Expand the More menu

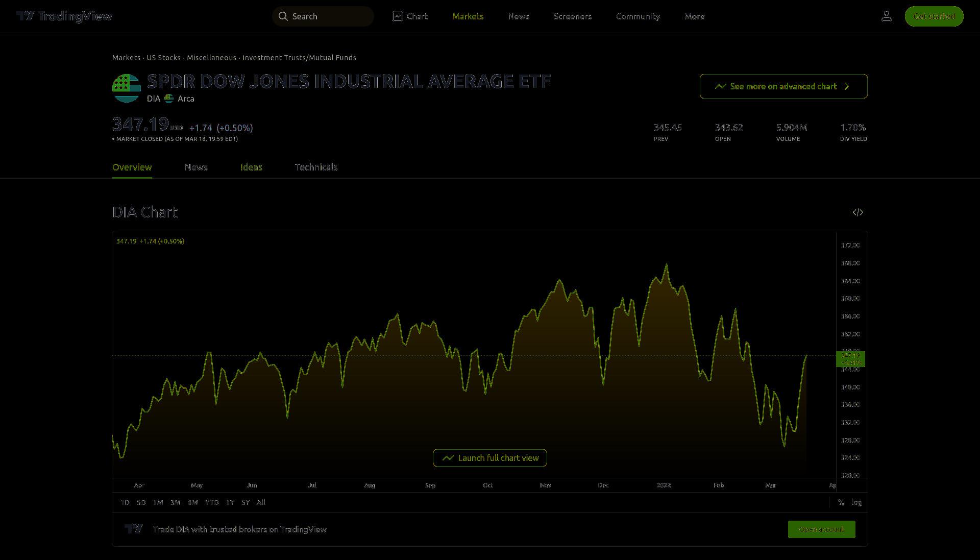pos(695,16)
